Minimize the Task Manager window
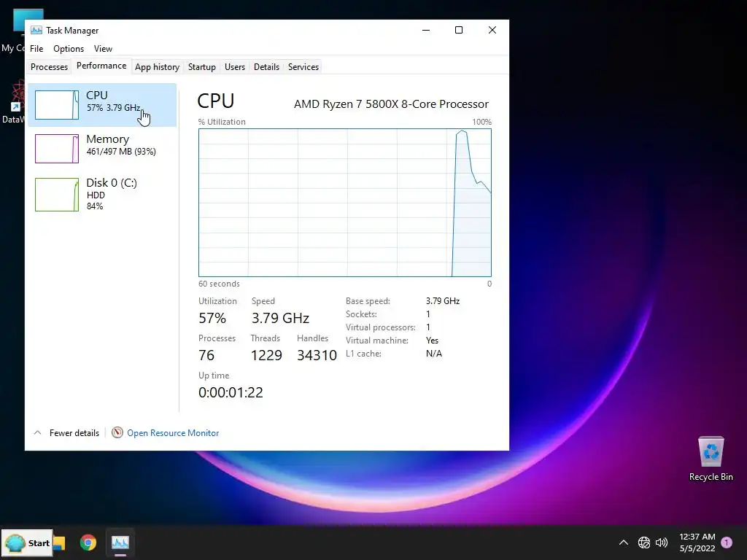Image resolution: width=747 pixels, height=560 pixels. click(x=426, y=30)
